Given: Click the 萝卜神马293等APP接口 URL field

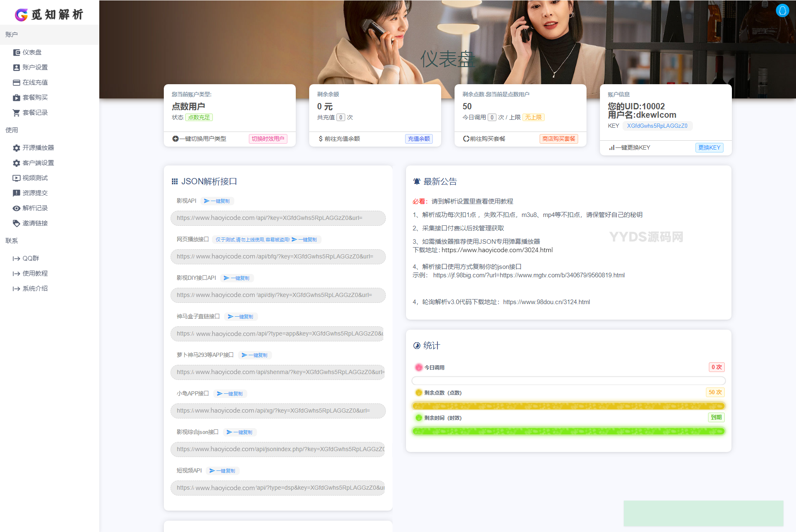Looking at the screenshot, I should click(278, 372).
